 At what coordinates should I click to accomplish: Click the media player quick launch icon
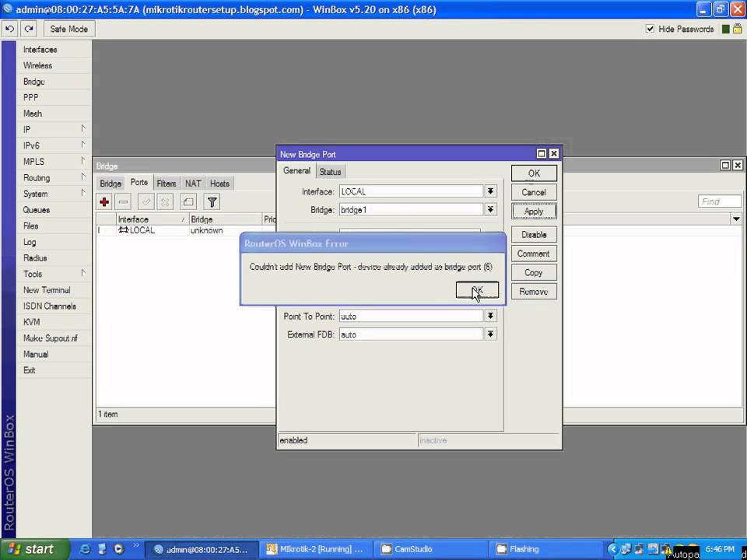(x=118, y=549)
